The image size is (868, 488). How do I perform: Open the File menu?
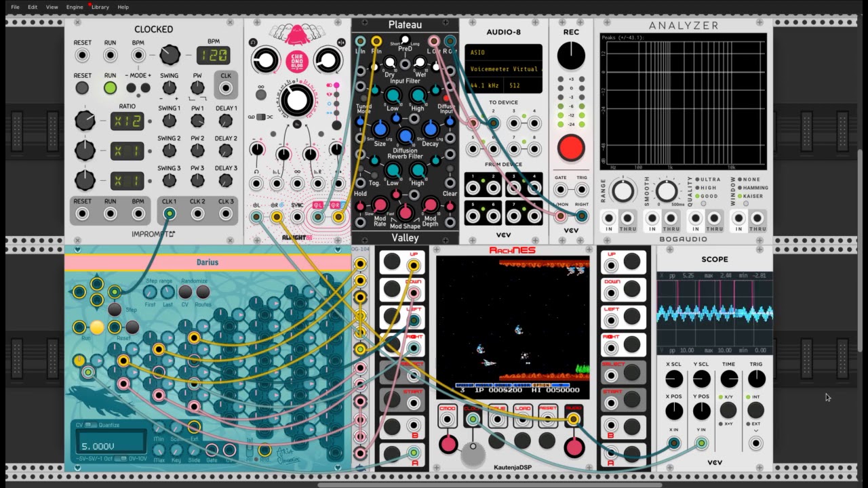click(15, 7)
